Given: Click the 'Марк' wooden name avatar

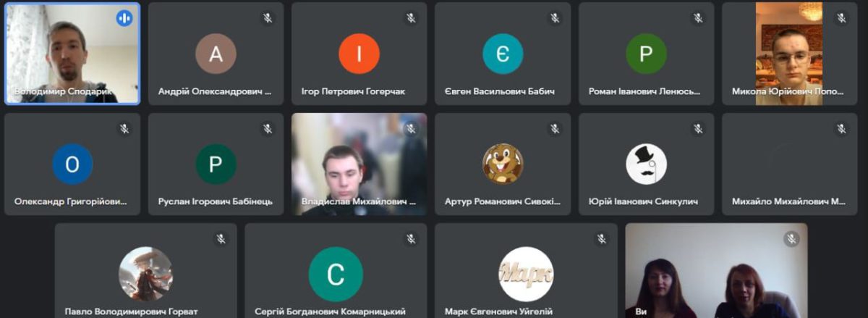Looking at the screenshot, I should (x=526, y=275).
